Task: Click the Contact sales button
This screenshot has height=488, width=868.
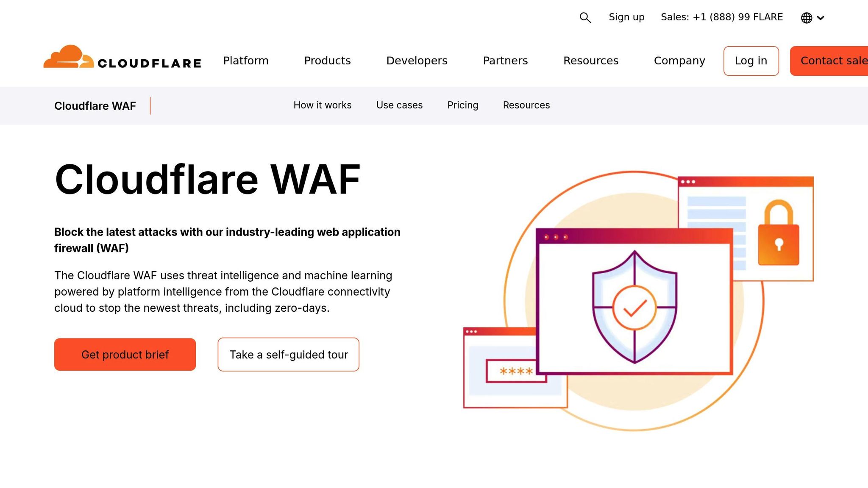Action: click(834, 61)
